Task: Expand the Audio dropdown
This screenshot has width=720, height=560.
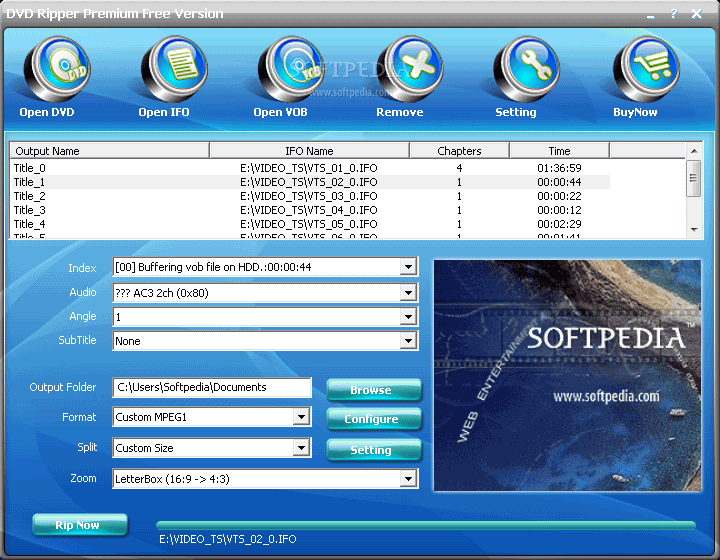Action: (x=408, y=292)
